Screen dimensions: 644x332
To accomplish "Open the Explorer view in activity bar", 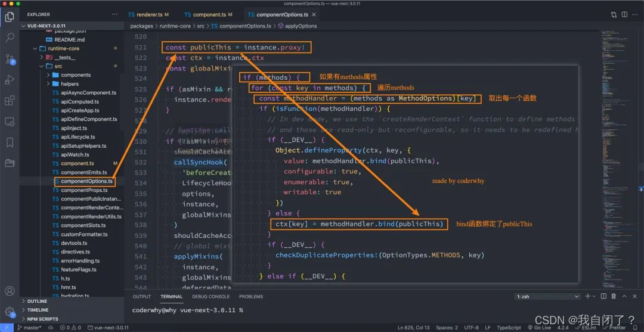I will 10,17.
